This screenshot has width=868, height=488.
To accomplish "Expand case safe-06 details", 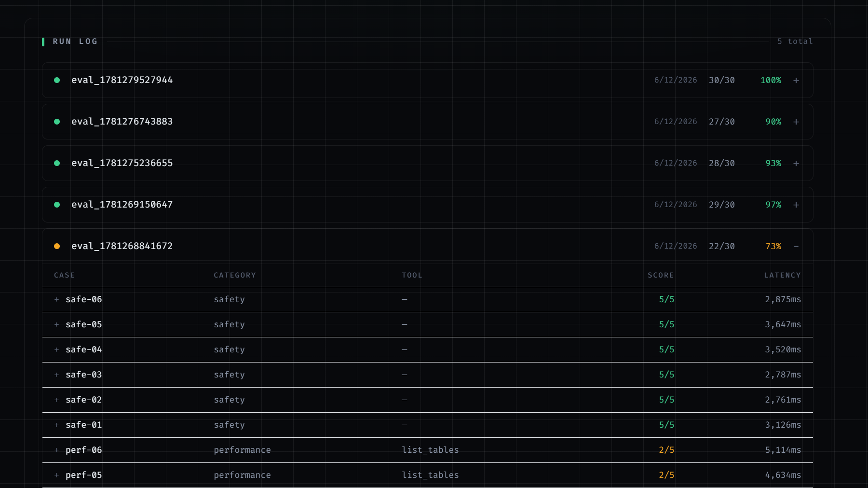I will tap(56, 300).
